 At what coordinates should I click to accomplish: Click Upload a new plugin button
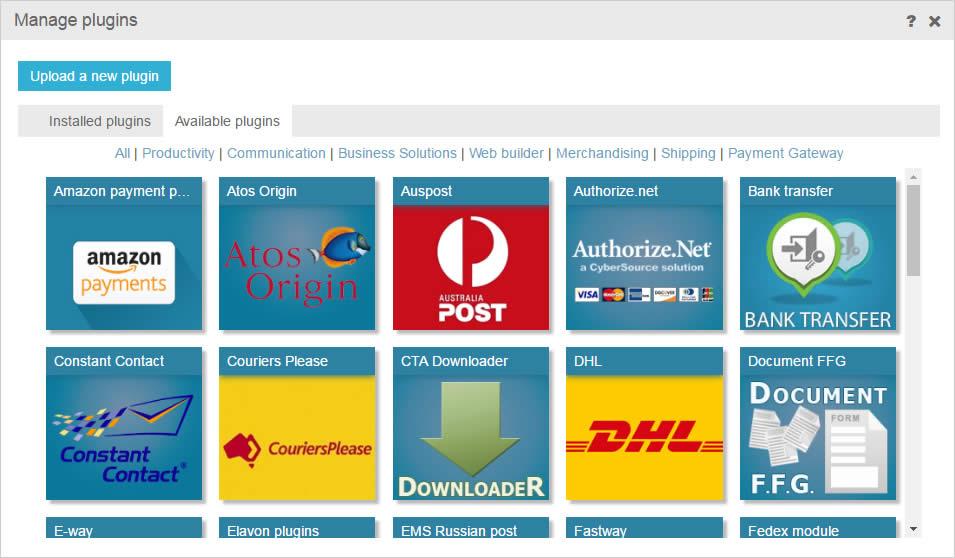tap(94, 76)
